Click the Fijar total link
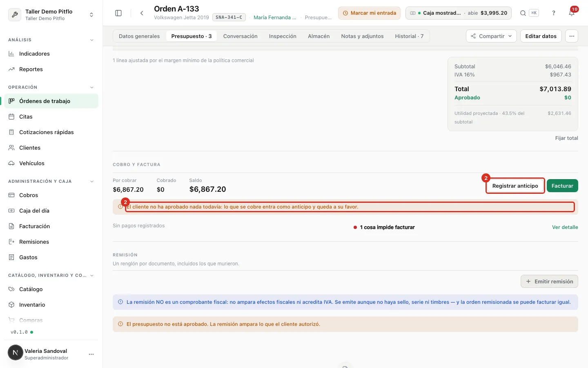This screenshot has width=588, height=368. [566, 138]
